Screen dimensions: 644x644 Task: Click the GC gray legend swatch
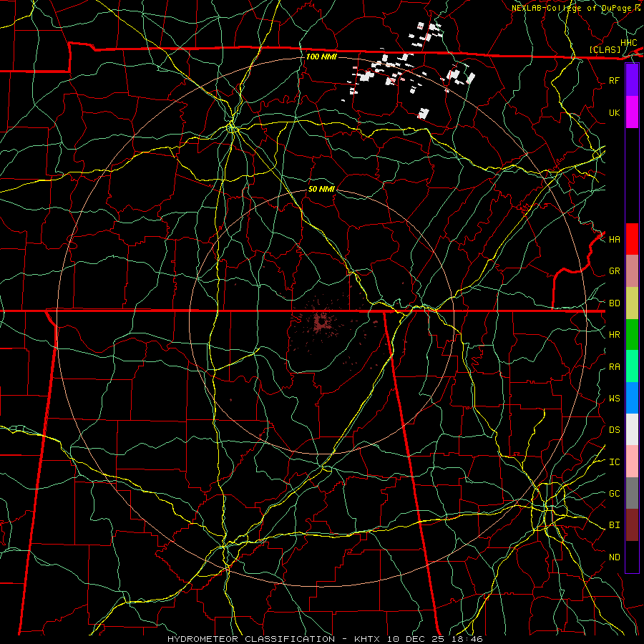click(632, 493)
